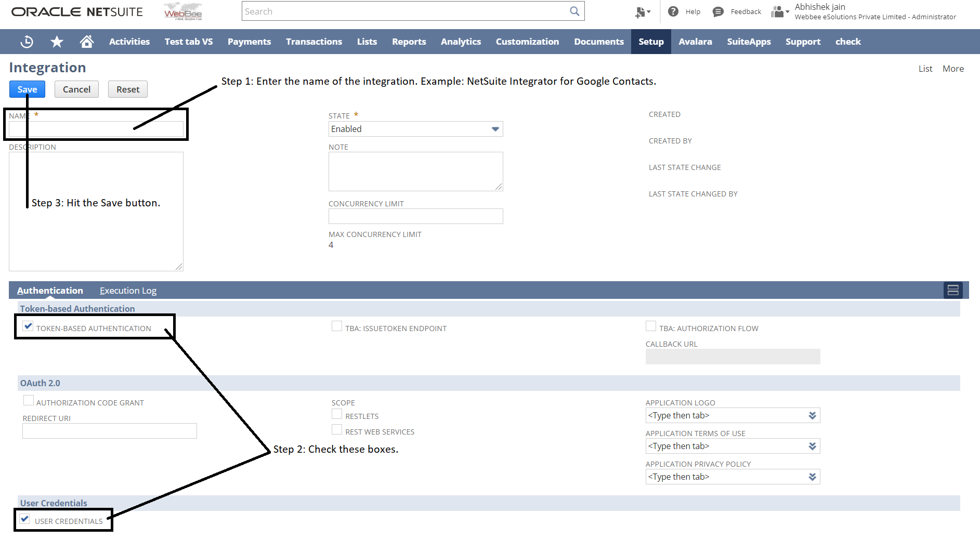The height and width of the screenshot is (539, 980).
Task: Open the Transactions menu
Action: point(314,42)
